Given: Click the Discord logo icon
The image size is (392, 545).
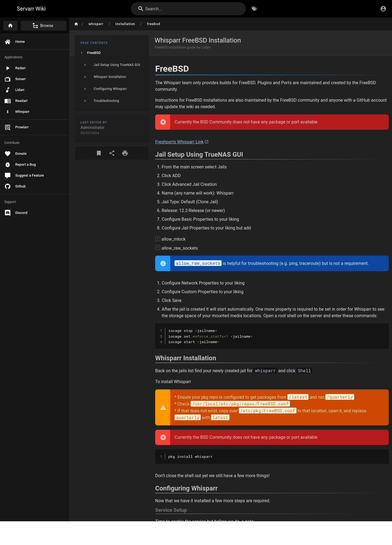Looking at the screenshot, I should pyautogui.click(x=8, y=213).
